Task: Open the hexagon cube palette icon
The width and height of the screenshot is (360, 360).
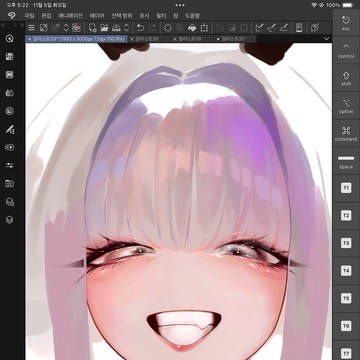Action: pos(10,220)
